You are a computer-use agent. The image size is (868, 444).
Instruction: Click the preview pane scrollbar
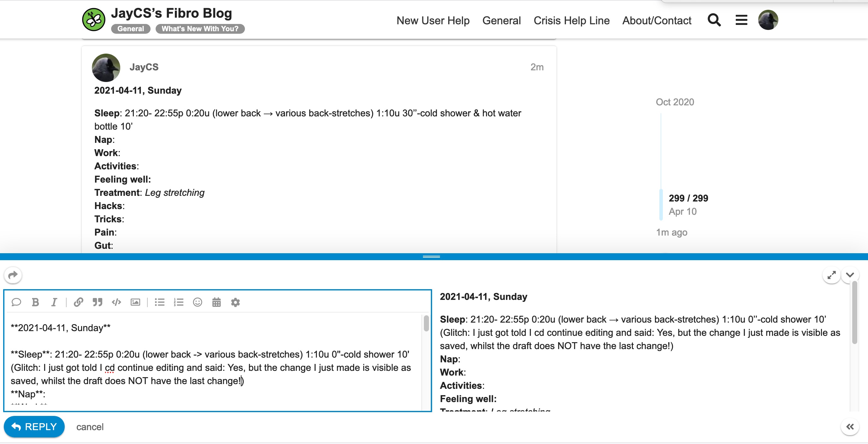point(854,313)
